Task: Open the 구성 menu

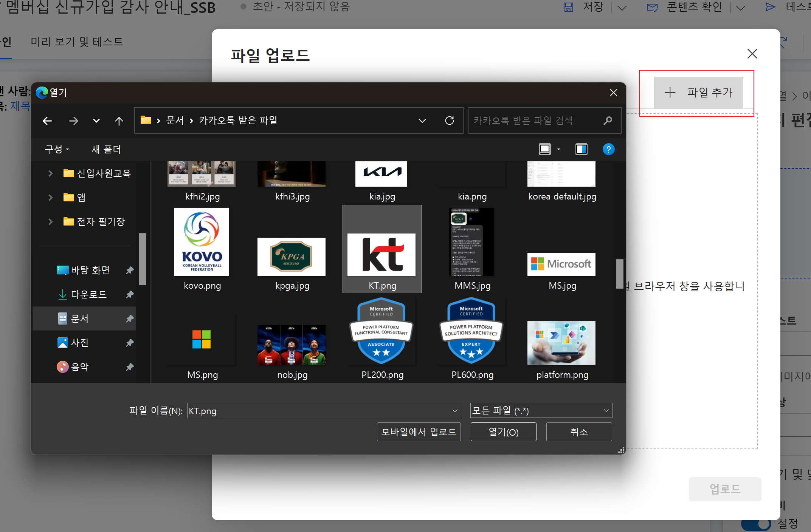Action: pos(57,149)
